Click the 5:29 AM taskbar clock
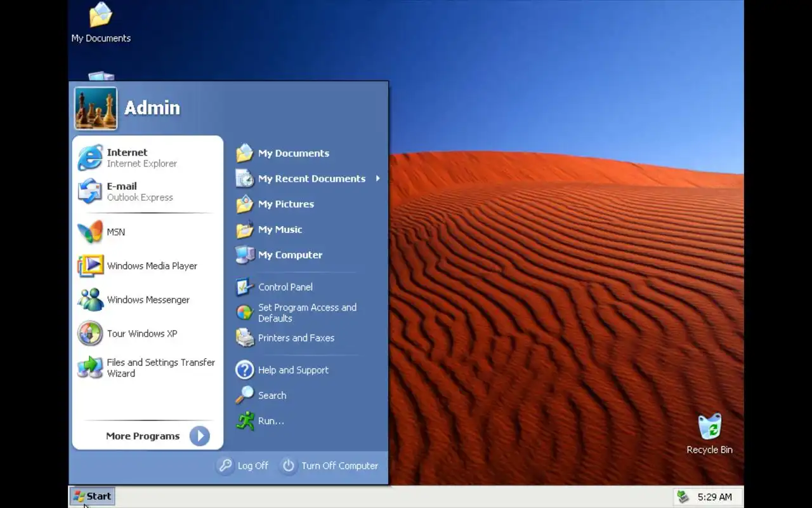812x508 pixels. pyautogui.click(x=715, y=497)
